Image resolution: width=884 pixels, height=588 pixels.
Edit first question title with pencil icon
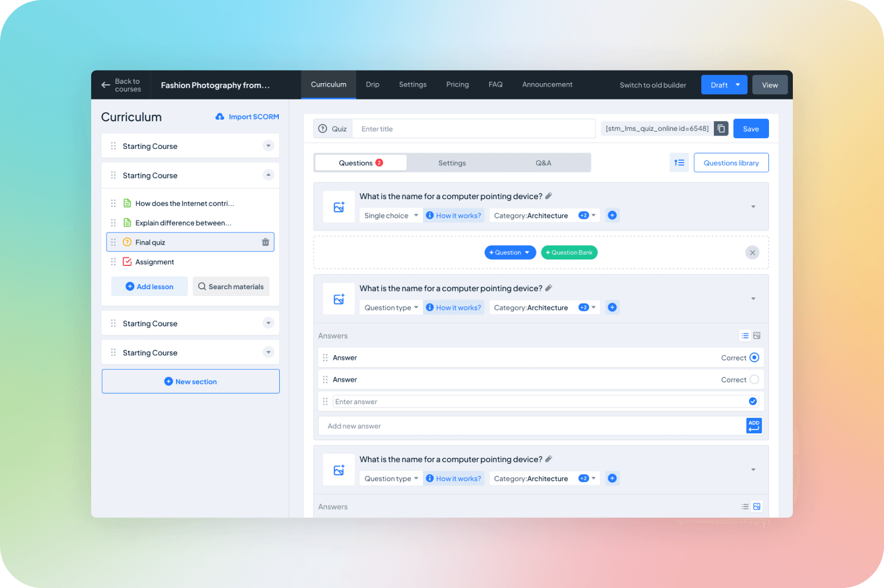(549, 196)
